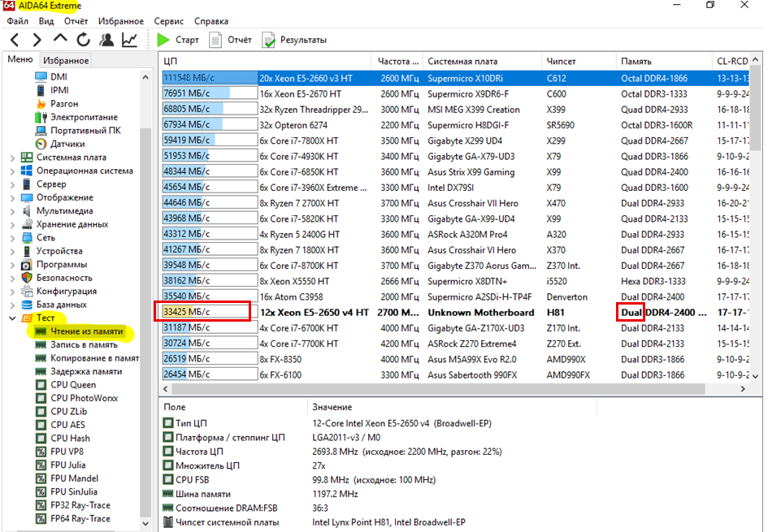Open the Сервис menu

[168, 21]
